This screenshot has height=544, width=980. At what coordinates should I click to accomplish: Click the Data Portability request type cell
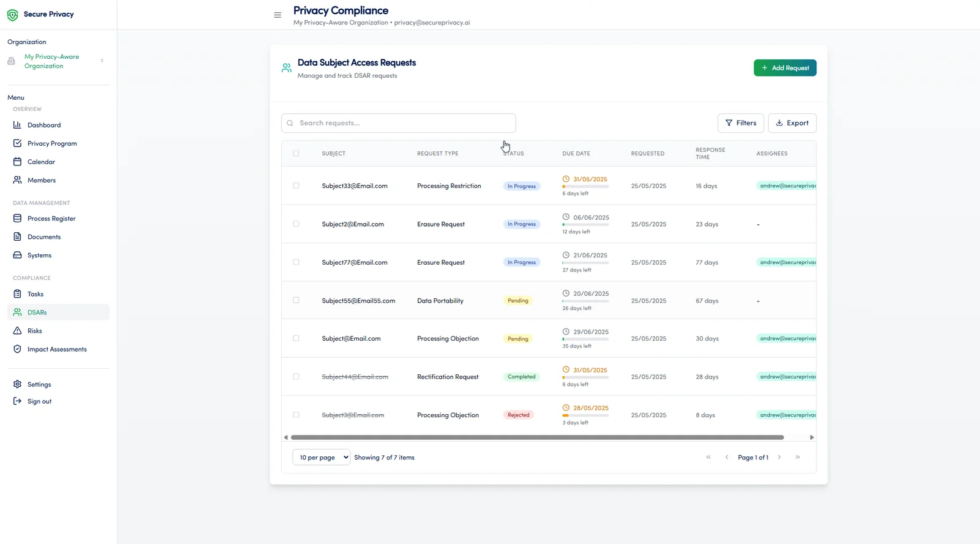click(x=440, y=301)
